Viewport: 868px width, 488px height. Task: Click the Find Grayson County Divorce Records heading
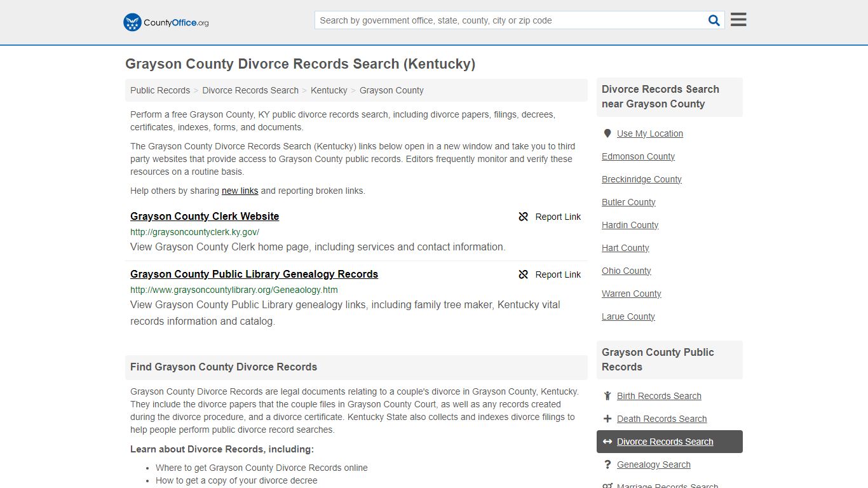click(x=224, y=367)
